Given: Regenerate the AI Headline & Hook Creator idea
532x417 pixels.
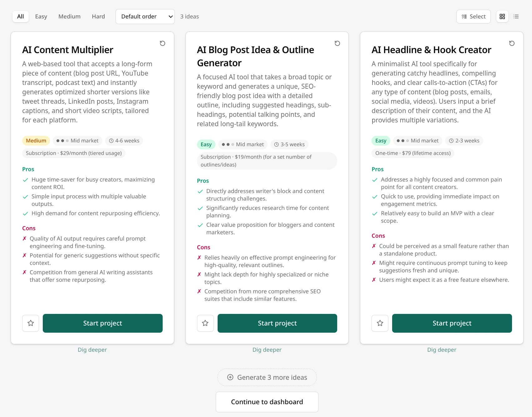Looking at the screenshot, I should (x=512, y=43).
